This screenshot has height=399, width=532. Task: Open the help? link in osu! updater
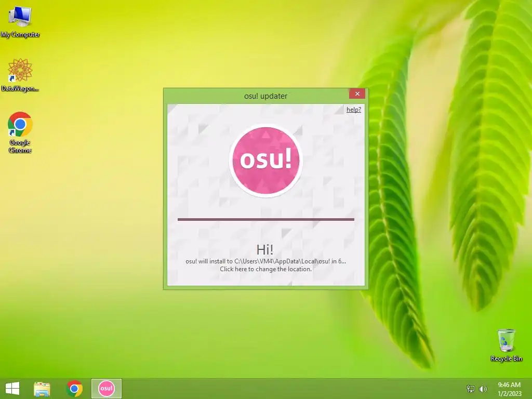[x=353, y=110]
